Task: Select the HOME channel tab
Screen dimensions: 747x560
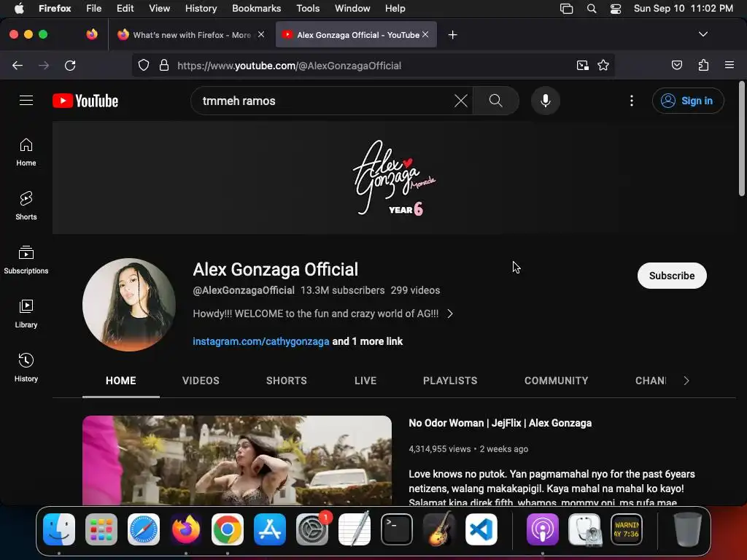Action: click(x=121, y=381)
